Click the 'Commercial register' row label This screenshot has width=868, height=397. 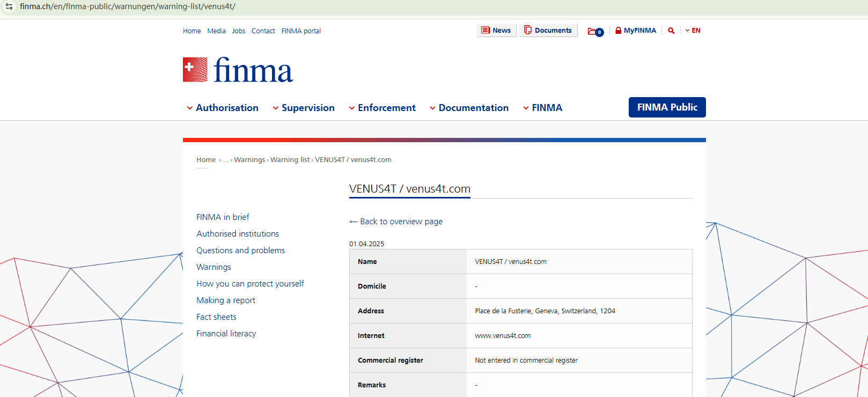tap(391, 361)
